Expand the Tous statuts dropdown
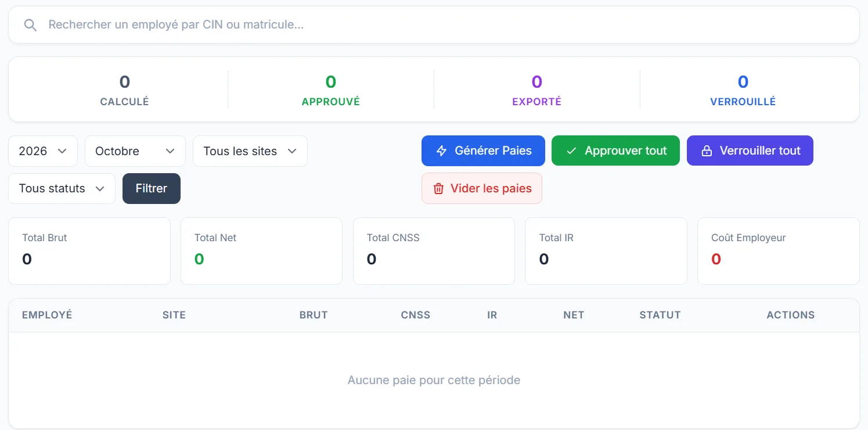868x430 pixels. click(62, 188)
